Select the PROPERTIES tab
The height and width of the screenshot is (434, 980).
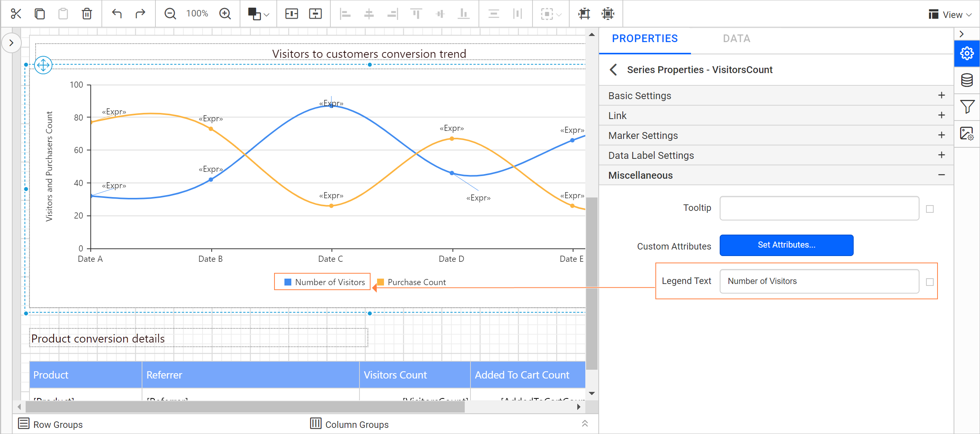645,38
